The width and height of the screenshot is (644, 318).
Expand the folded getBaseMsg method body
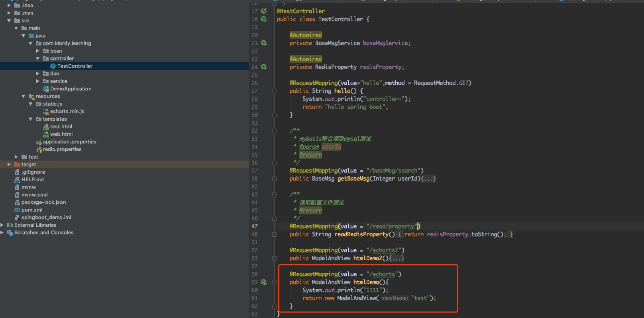(x=428, y=179)
